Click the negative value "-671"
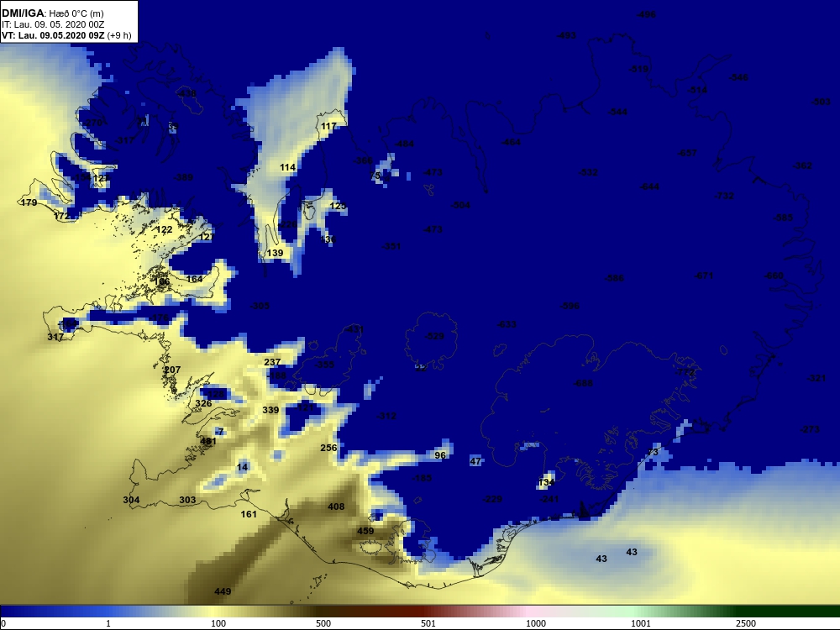This screenshot has height=630, width=840. coord(703,276)
